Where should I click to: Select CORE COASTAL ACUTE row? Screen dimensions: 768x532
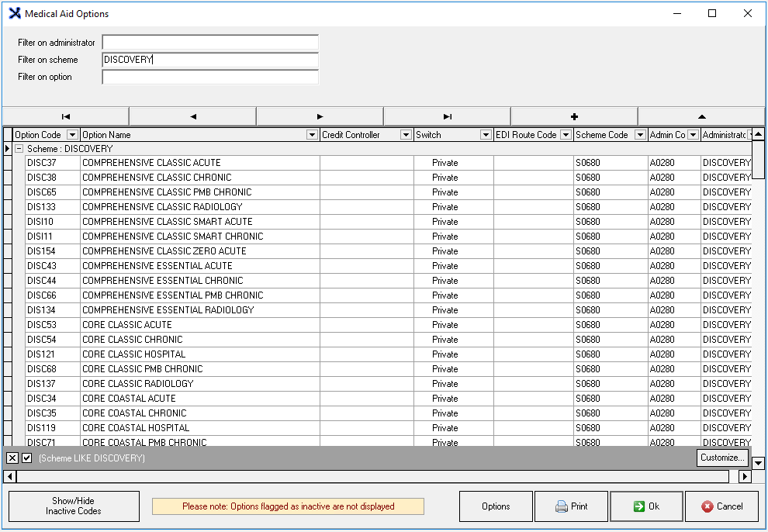(x=388, y=398)
